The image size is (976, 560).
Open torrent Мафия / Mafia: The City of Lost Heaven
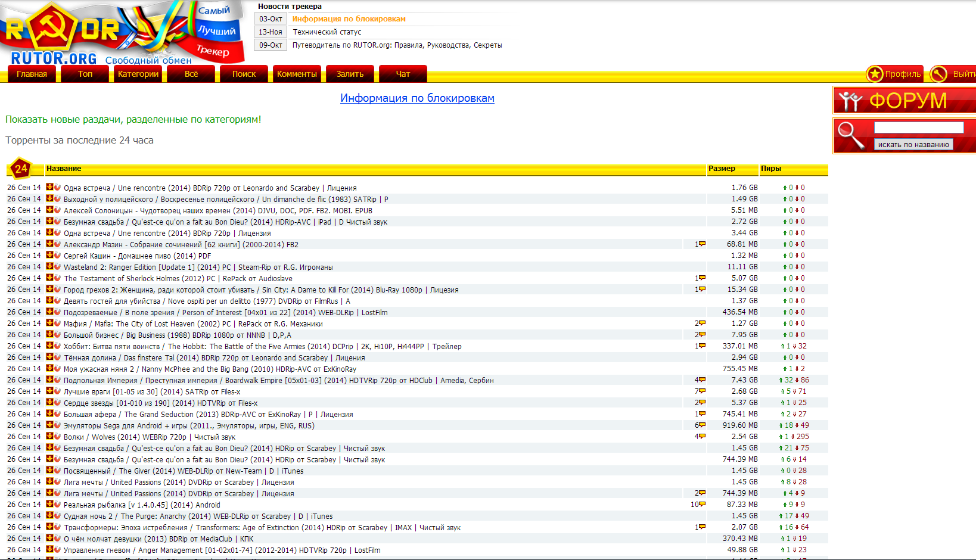(x=193, y=323)
